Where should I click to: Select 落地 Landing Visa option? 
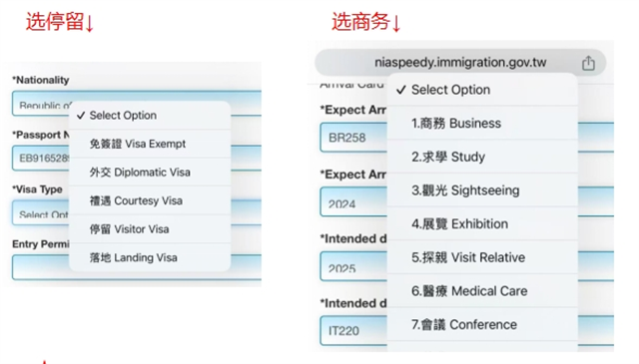click(x=150, y=257)
